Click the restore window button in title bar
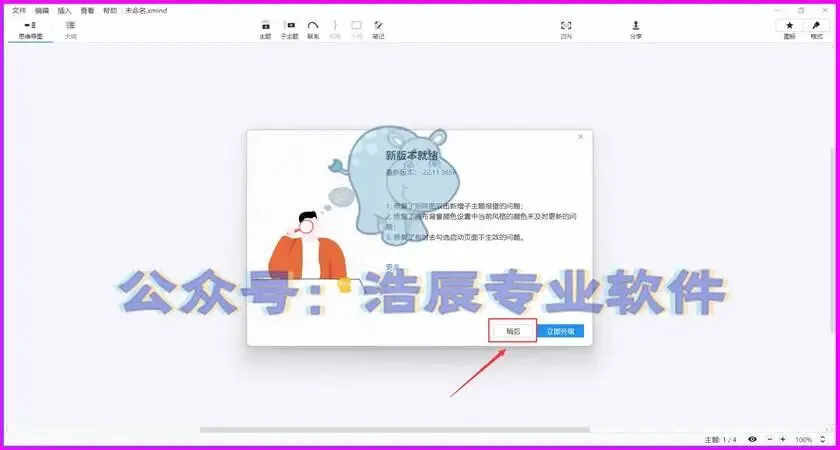The width and height of the screenshot is (840, 450). click(801, 10)
